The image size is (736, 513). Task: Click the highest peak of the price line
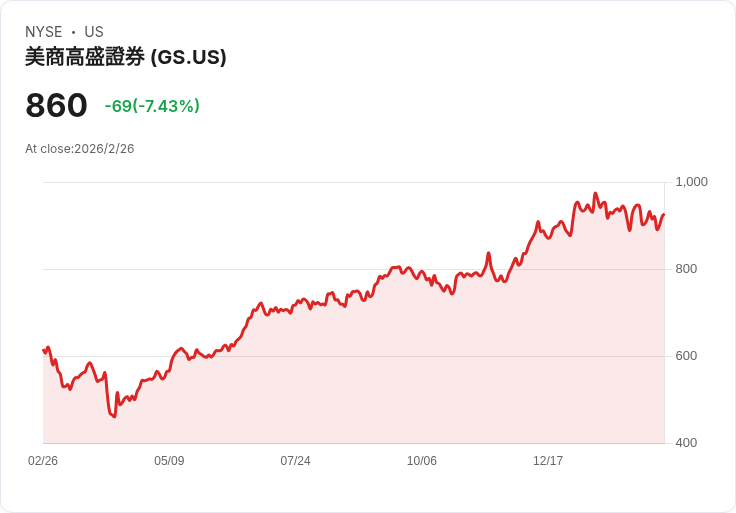595,194
